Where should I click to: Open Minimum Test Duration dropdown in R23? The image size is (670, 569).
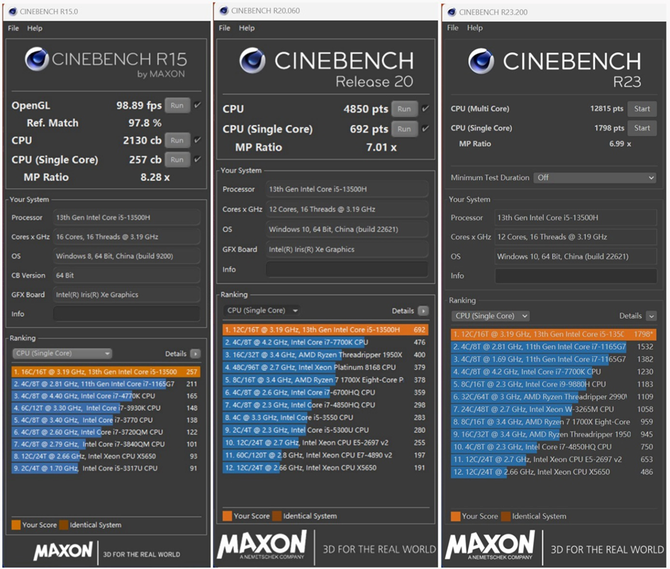(595, 178)
